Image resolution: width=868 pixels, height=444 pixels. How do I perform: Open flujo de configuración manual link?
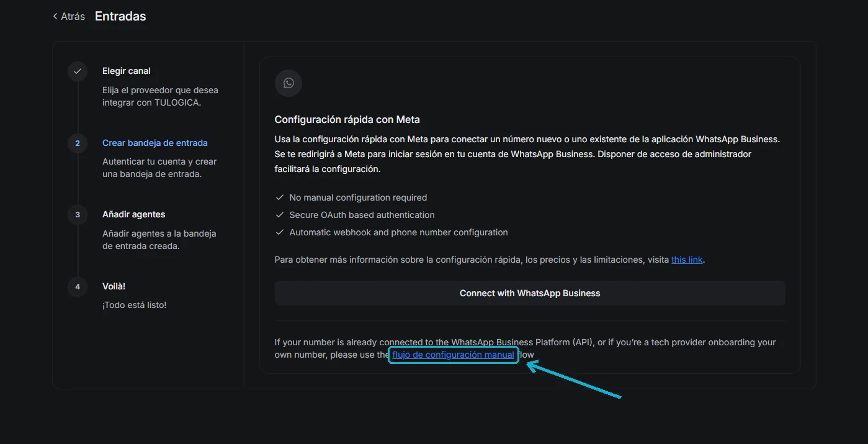[x=454, y=355]
